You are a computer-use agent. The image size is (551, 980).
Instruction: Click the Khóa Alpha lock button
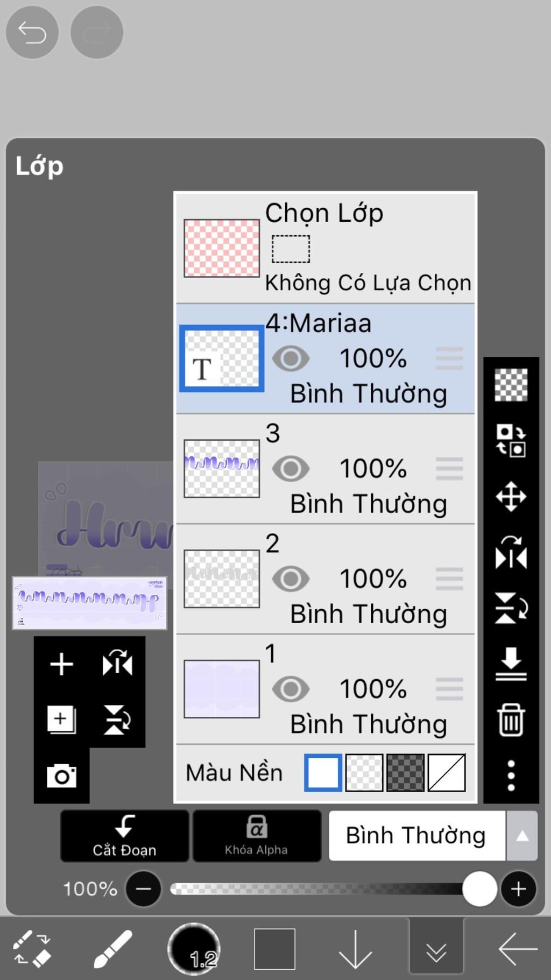point(257,836)
